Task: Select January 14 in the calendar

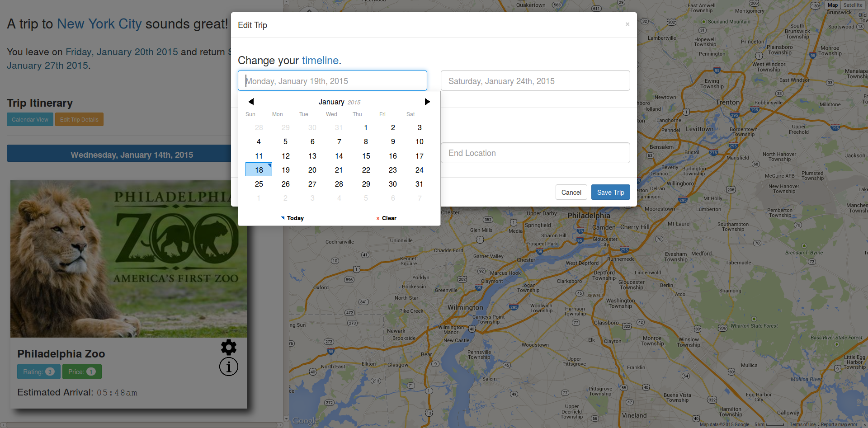Action: tap(339, 156)
